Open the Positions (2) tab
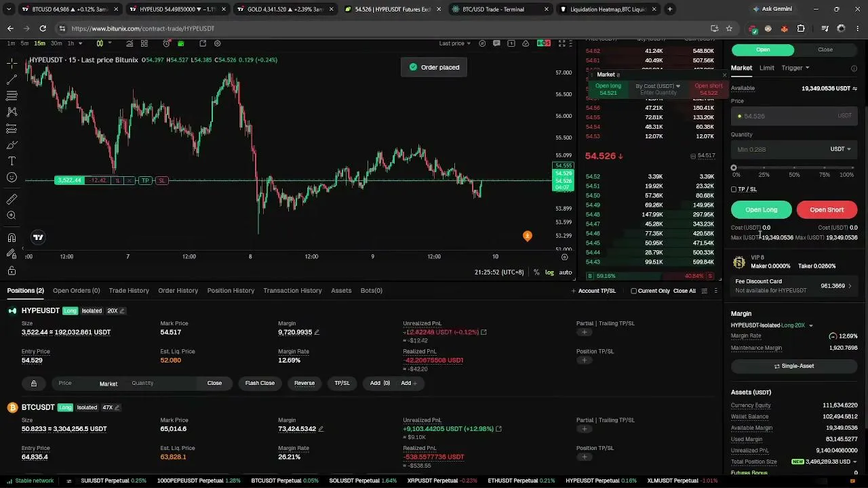This screenshot has width=868, height=488. click(x=26, y=291)
